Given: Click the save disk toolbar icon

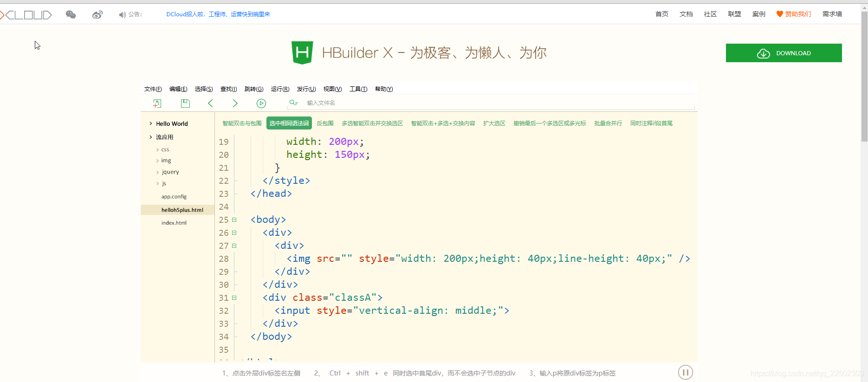Looking at the screenshot, I should click(185, 103).
